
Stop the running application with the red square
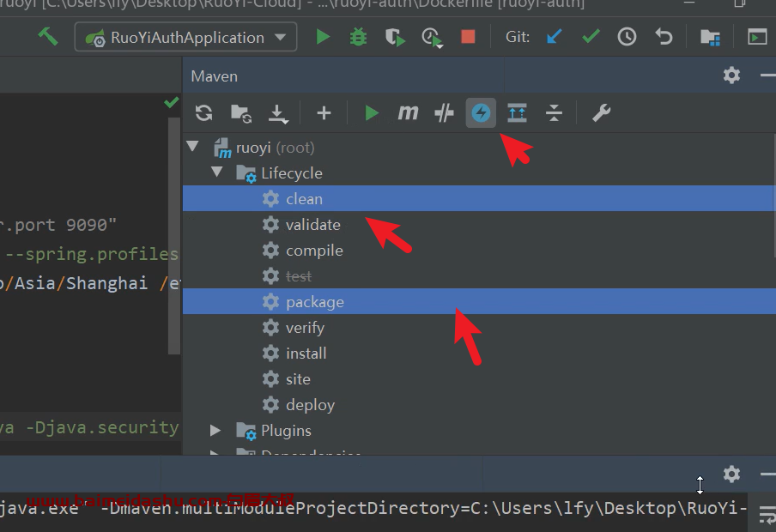tap(468, 37)
